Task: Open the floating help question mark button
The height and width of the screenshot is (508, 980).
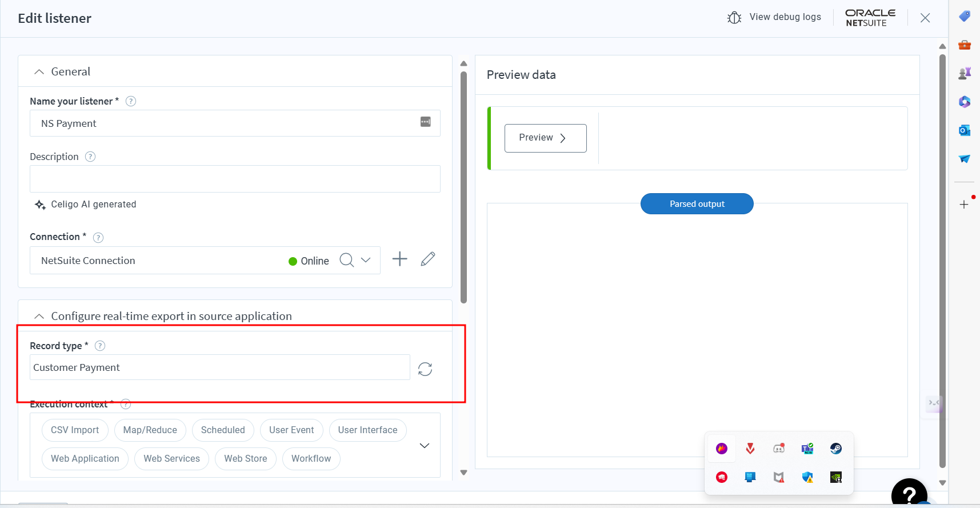Action: [909, 494]
